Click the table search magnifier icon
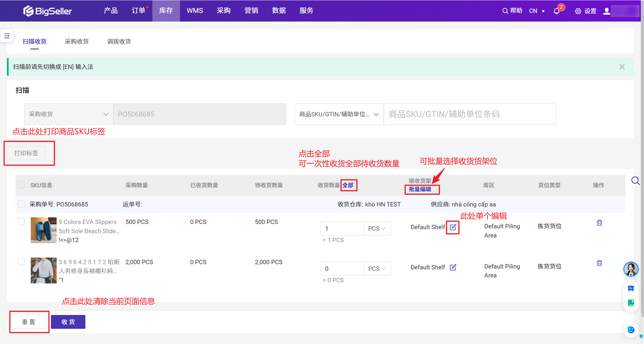The image size is (644, 344). tap(635, 181)
